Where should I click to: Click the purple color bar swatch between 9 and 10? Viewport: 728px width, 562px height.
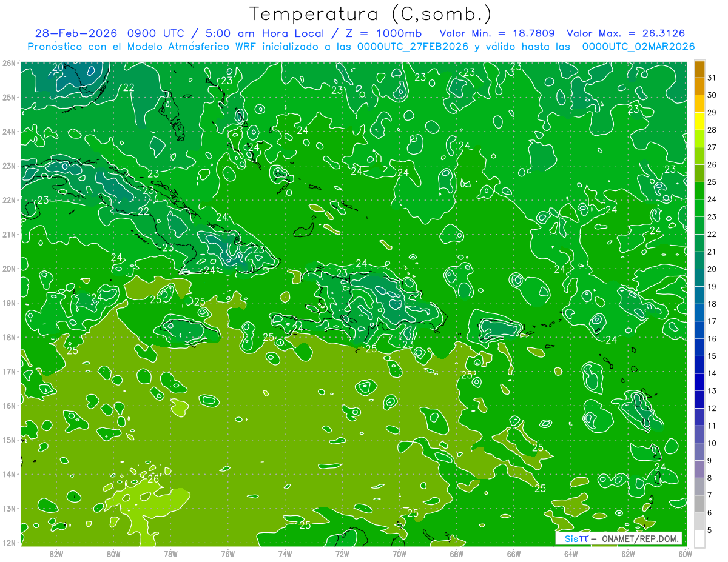coord(699,452)
